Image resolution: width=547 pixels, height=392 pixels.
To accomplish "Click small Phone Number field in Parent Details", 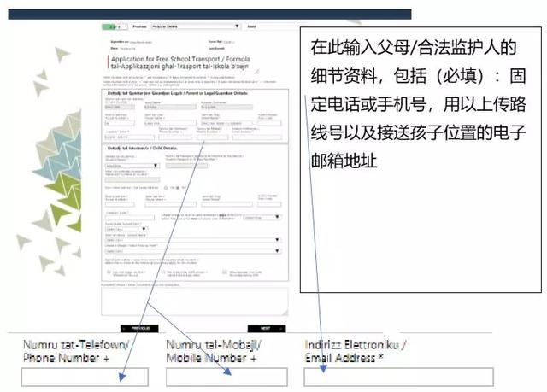I will coord(175,137).
